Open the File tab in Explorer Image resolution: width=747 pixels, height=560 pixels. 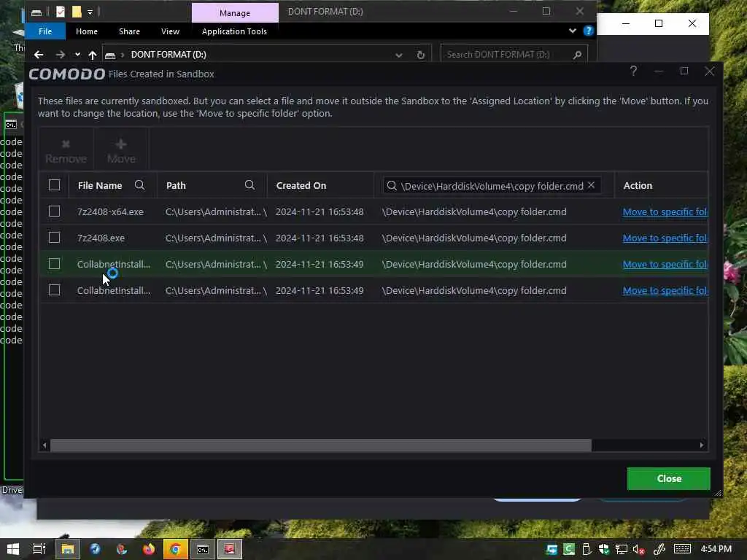click(x=45, y=31)
